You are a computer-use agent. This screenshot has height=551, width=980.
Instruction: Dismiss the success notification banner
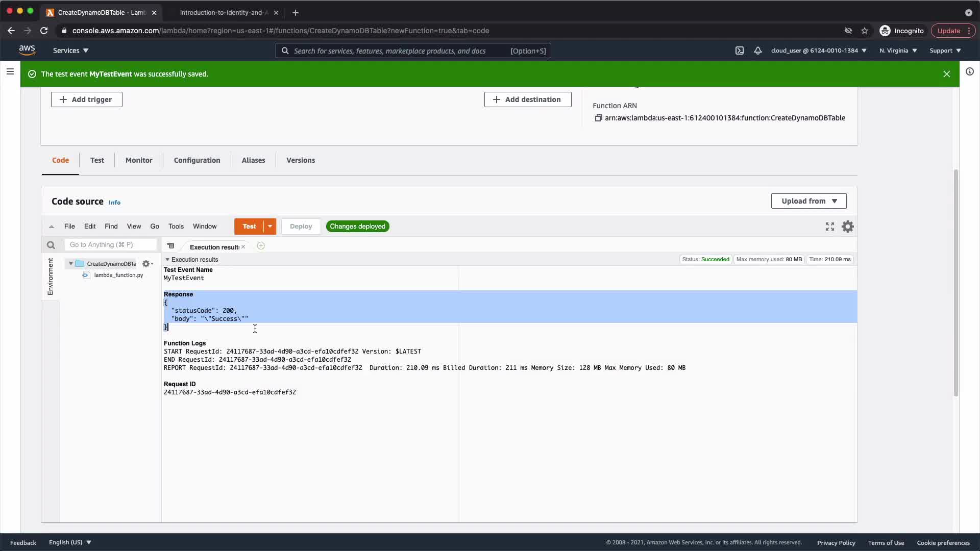(946, 74)
